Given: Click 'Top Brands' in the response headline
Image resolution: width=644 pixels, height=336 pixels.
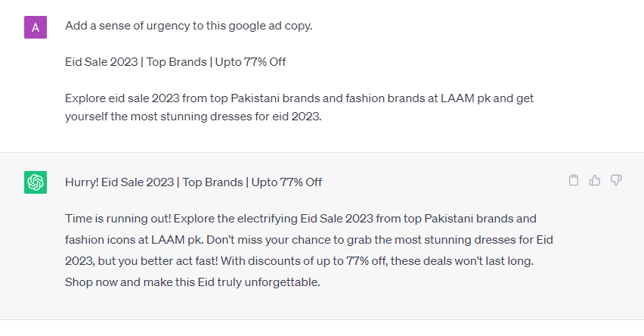Looking at the screenshot, I should (212, 182).
